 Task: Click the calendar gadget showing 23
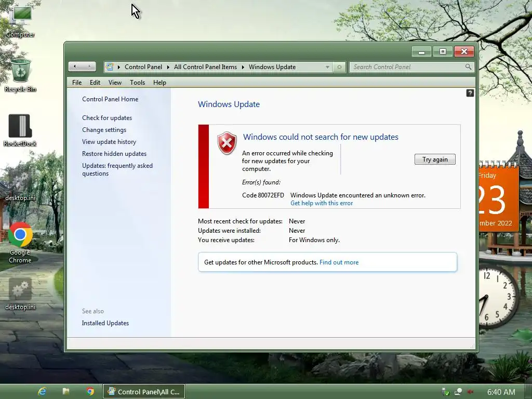(498, 197)
